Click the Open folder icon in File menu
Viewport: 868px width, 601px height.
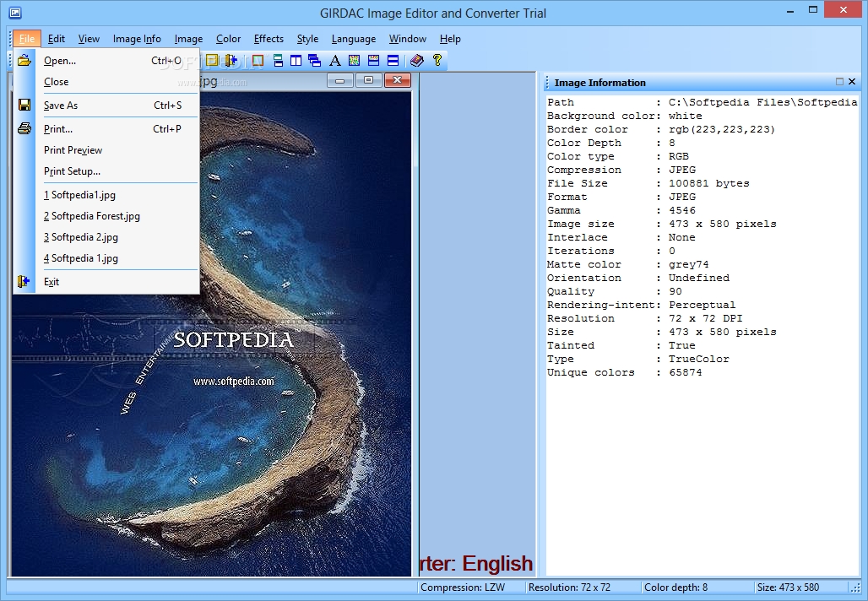click(x=24, y=60)
